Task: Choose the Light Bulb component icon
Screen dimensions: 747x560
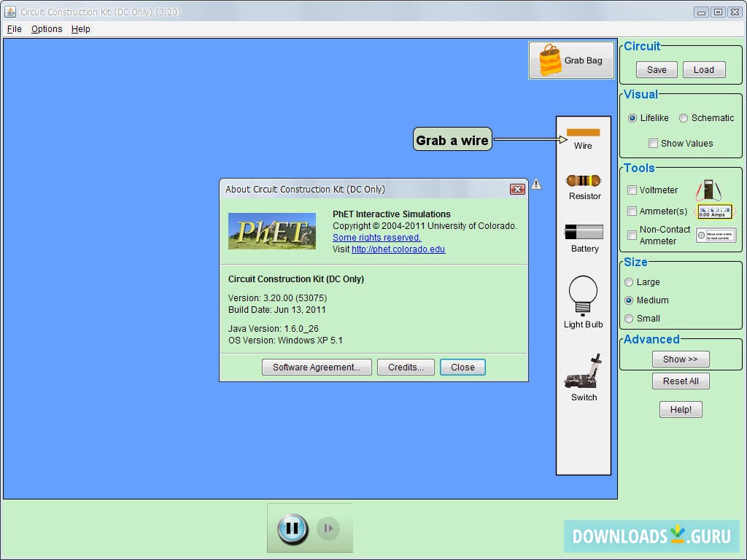Action: [x=583, y=295]
